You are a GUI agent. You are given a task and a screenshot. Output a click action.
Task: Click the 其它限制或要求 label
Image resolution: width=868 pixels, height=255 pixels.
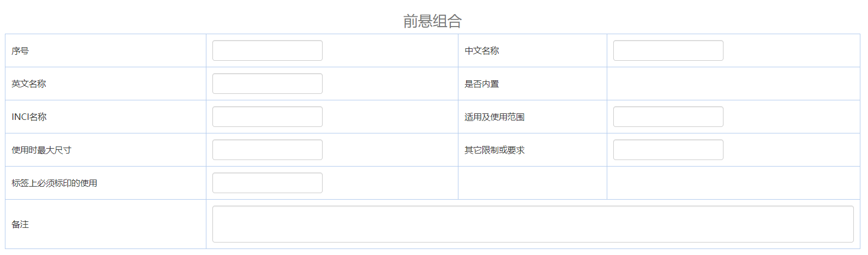pyautogui.click(x=494, y=150)
